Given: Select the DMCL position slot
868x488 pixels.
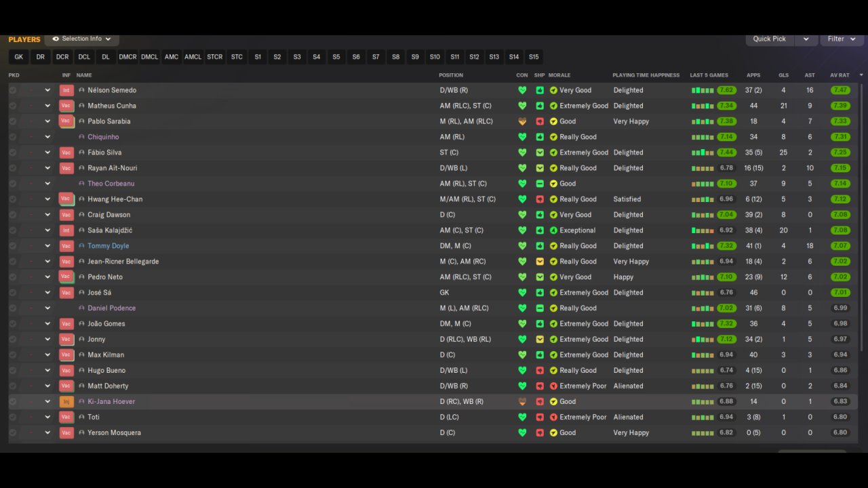Looking at the screenshot, I should [x=149, y=57].
